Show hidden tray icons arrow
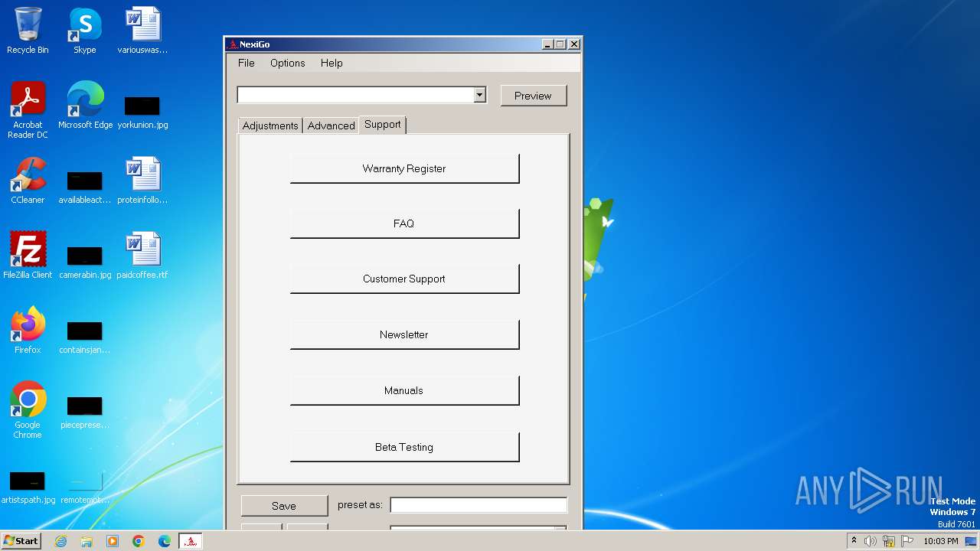The image size is (980, 551). click(x=854, y=541)
